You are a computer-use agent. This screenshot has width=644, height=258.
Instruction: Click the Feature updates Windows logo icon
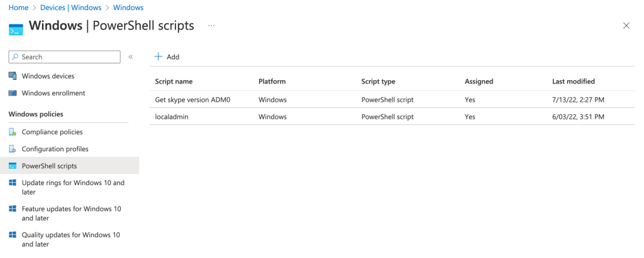(x=13, y=208)
